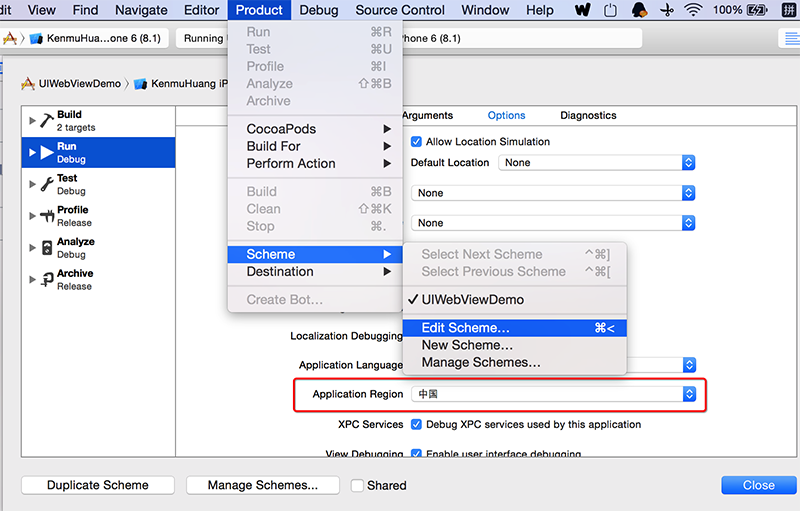Open the Find menu
This screenshot has height=511, width=800.
(85, 10)
